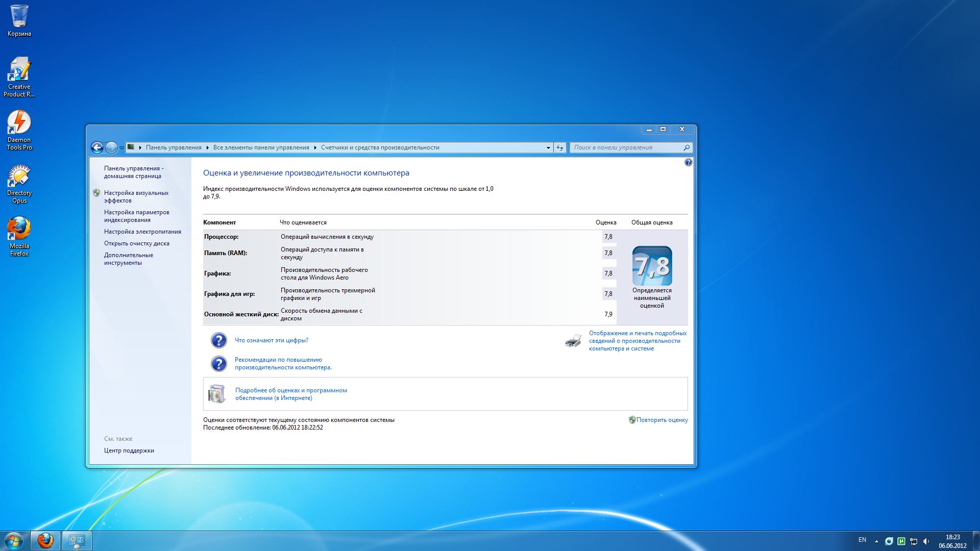Open the volume speaker tray icon

926,541
